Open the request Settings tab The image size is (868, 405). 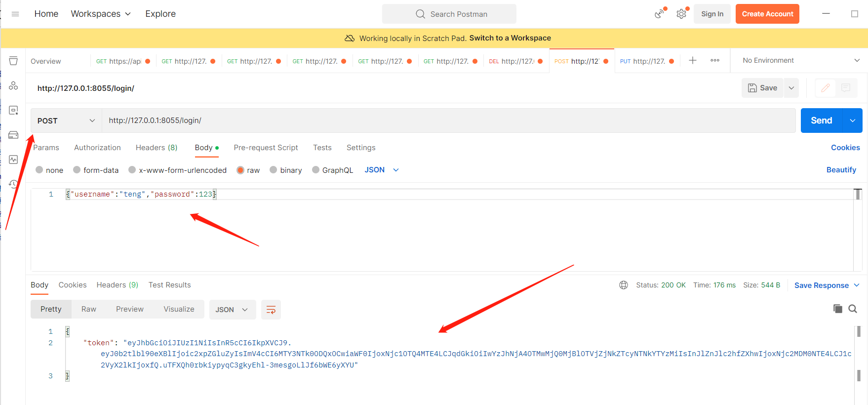[x=361, y=148]
